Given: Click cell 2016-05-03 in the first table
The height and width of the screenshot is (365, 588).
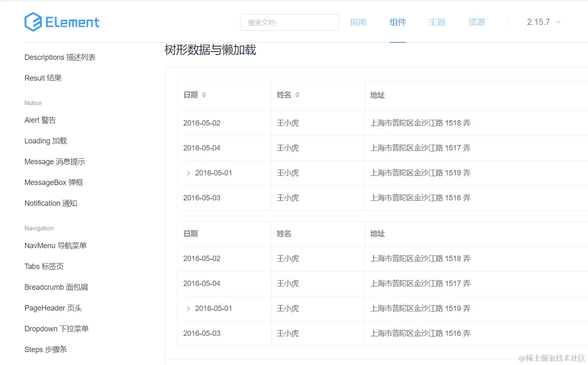Looking at the screenshot, I should click(x=202, y=198).
